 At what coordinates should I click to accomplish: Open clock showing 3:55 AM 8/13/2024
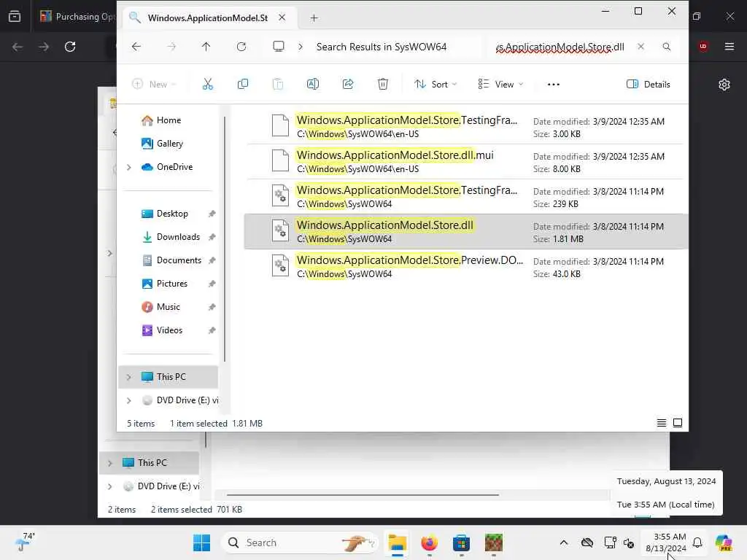click(x=666, y=542)
